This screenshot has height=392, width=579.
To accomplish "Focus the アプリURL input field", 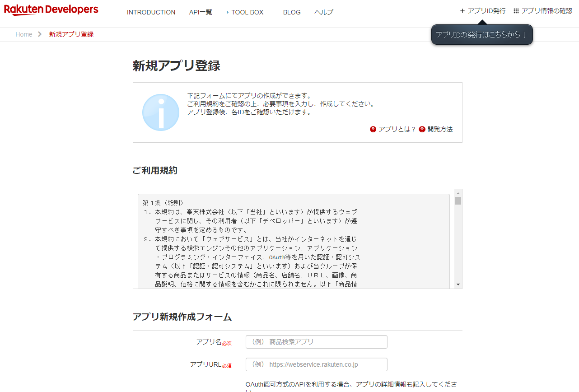I will pyautogui.click(x=317, y=364).
